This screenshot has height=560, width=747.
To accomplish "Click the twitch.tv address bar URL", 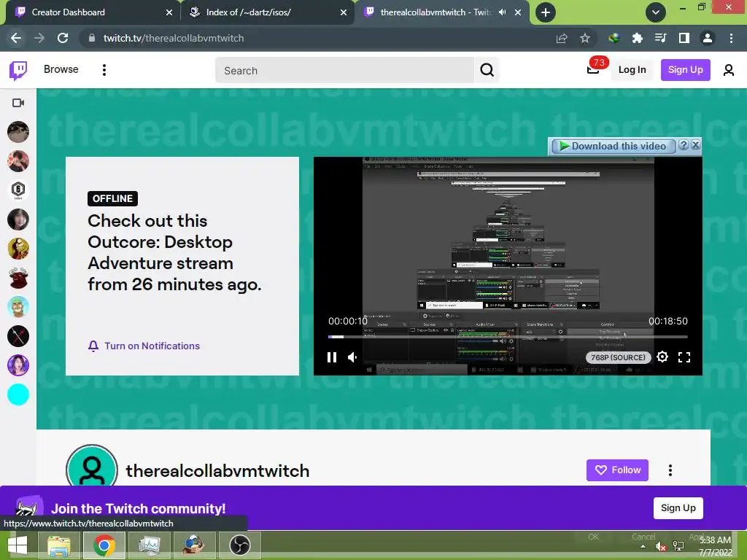I will [x=174, y=38].
